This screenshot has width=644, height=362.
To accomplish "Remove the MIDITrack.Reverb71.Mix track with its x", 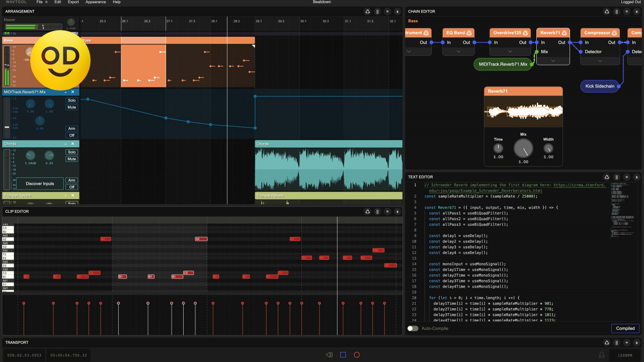I will (x=72, y=92).
